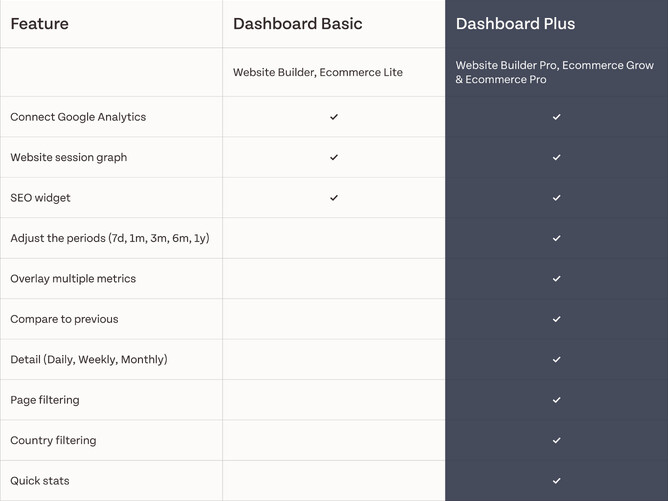Click Dashboard Plus checkmark for Connect Google Analytics

click(557, 117)
